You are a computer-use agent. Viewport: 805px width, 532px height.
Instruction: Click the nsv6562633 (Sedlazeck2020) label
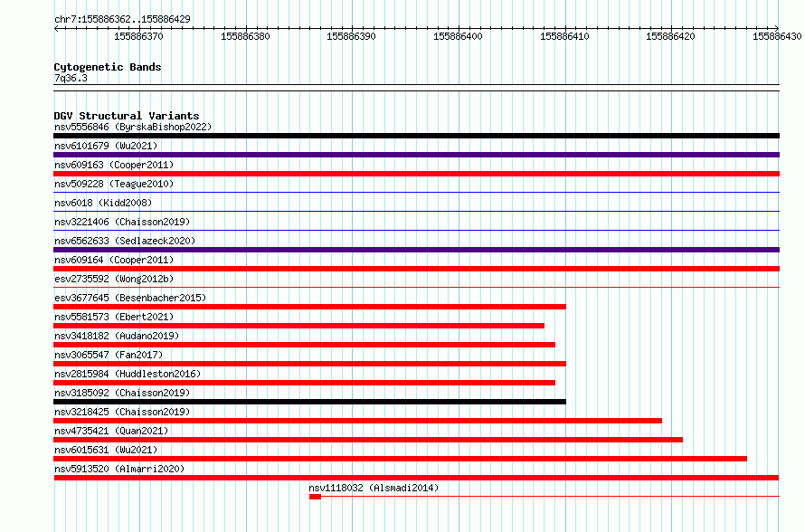pyautogui.click(x=125, y=241)
